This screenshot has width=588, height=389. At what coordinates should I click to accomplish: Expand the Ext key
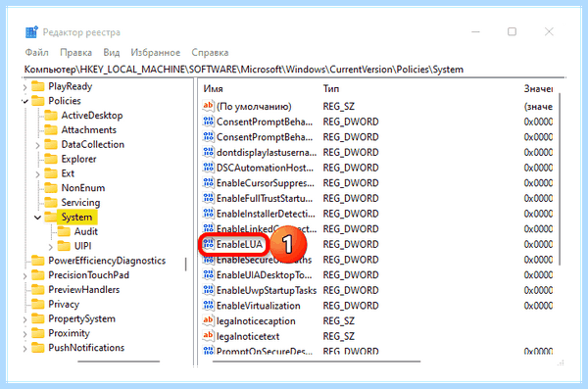37,174
